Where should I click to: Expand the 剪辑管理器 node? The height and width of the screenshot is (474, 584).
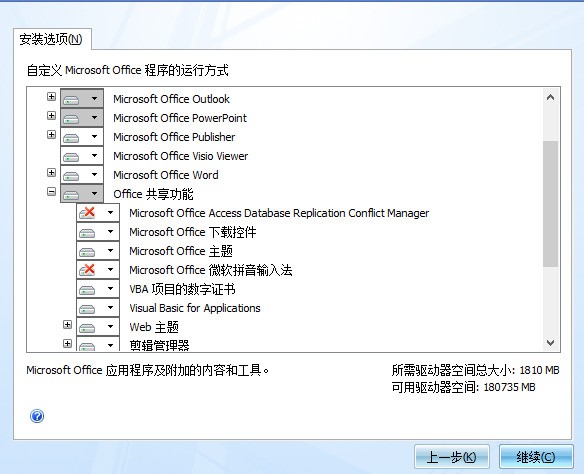point(67,343)
